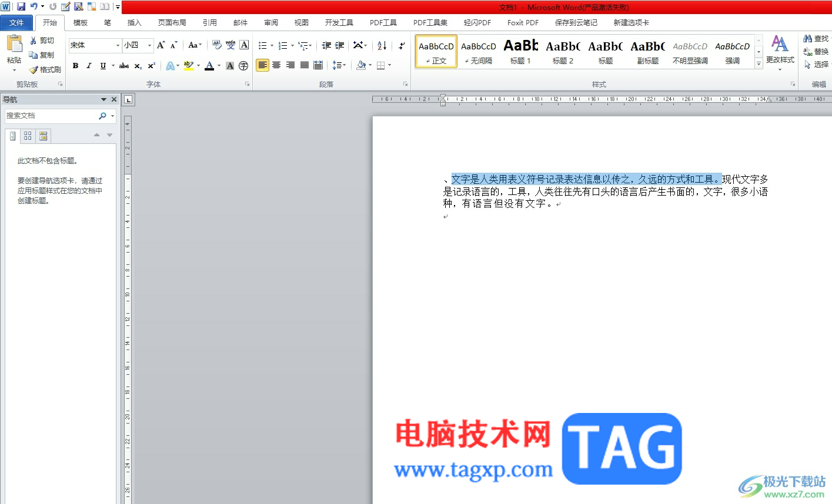Screen dimensions: 832x504
Task: Show or hide paragraph marks
Action: click(402, 45)
